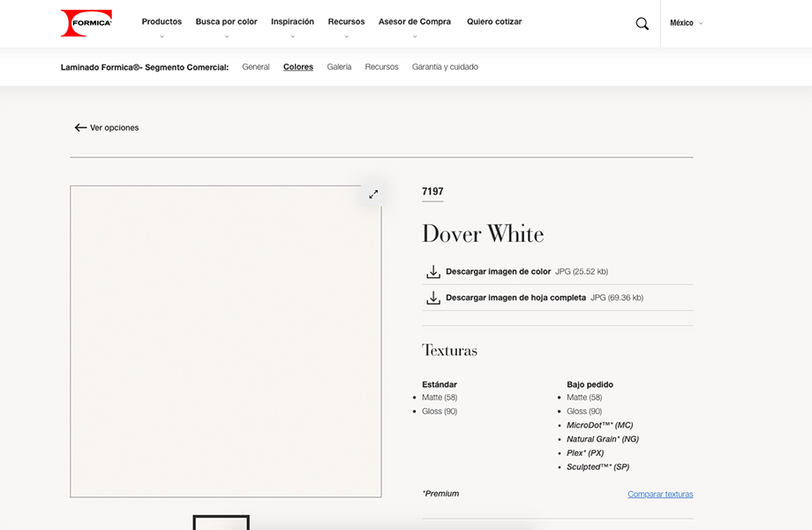Open the México country dropdown
The image size is (812, 530).
point(686,23)
